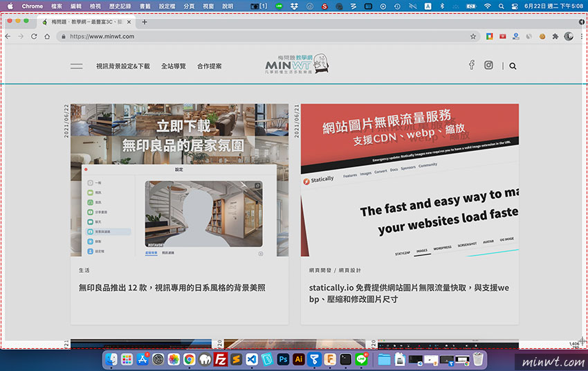Open LINE app in the Dock
The width and height of the screenshot is (588, 371).
pos(361,359)
